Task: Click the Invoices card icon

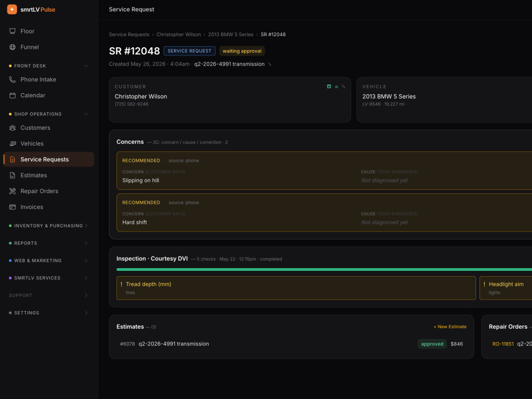Action: coord(13,207)
